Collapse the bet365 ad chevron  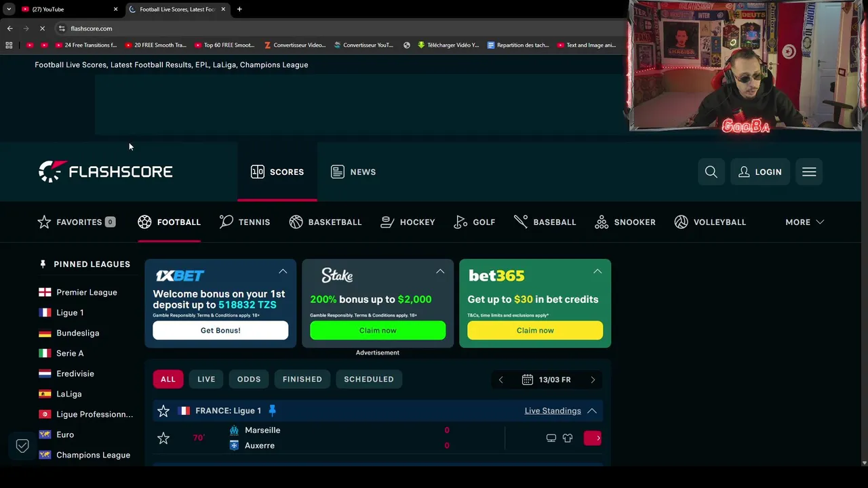[597, 271]
